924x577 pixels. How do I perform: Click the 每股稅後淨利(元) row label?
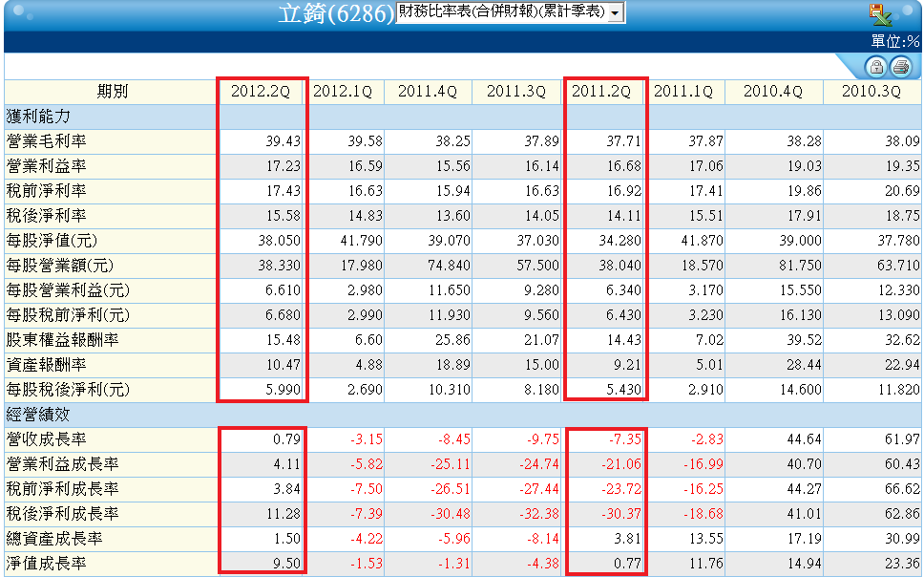click(x=68, y=389)
